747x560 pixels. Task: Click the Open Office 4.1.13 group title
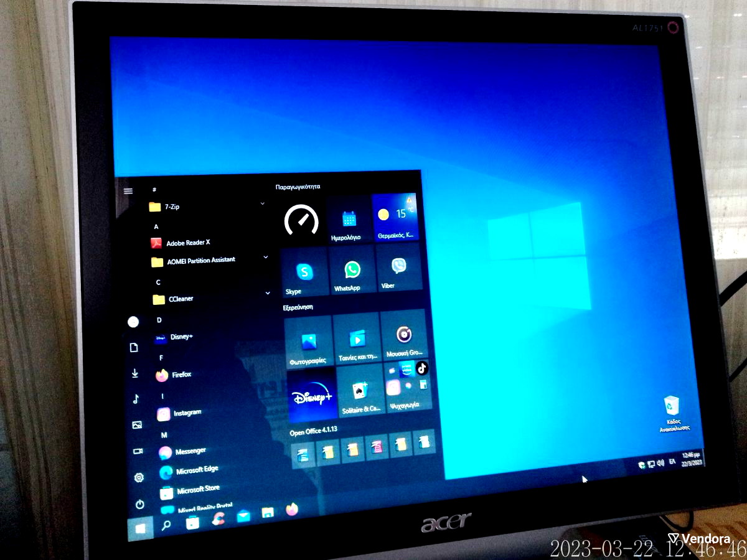pos(313,430)
